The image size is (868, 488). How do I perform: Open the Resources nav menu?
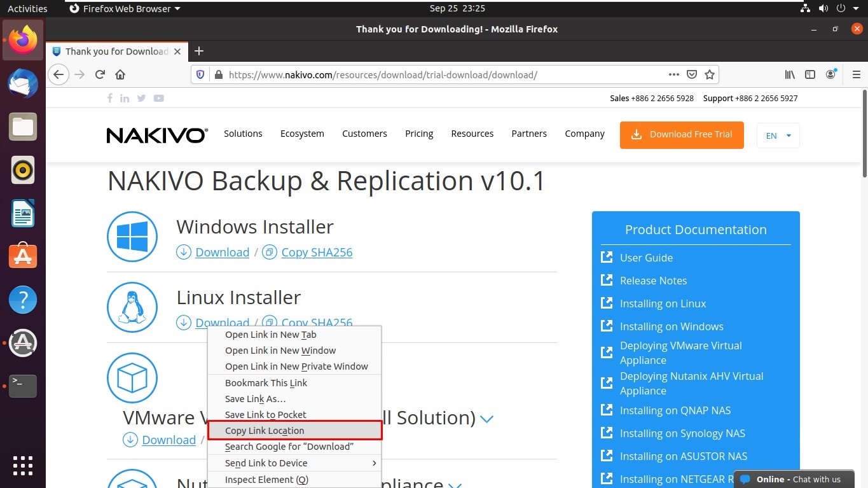pyautogui.click(x=472, y=134)
